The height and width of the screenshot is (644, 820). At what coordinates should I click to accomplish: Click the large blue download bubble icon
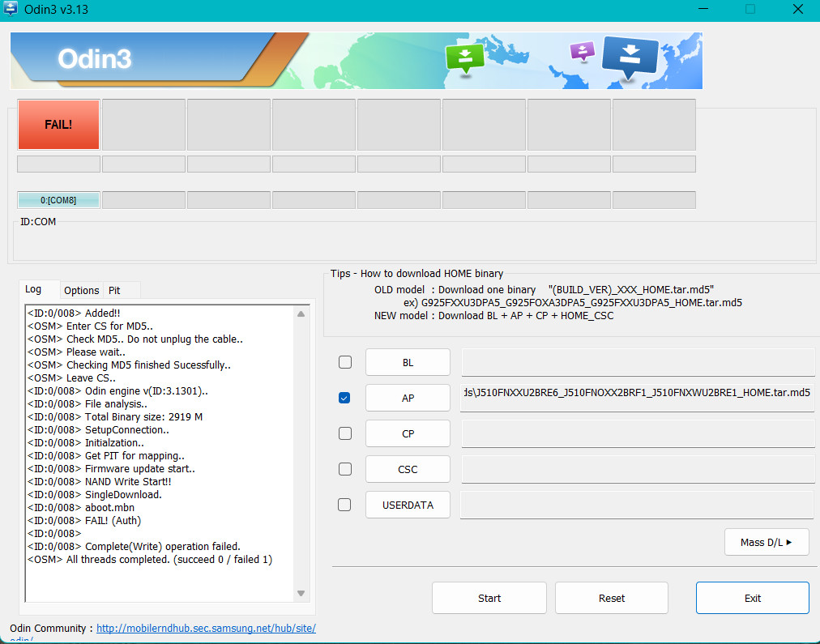(x=630, y=57)
